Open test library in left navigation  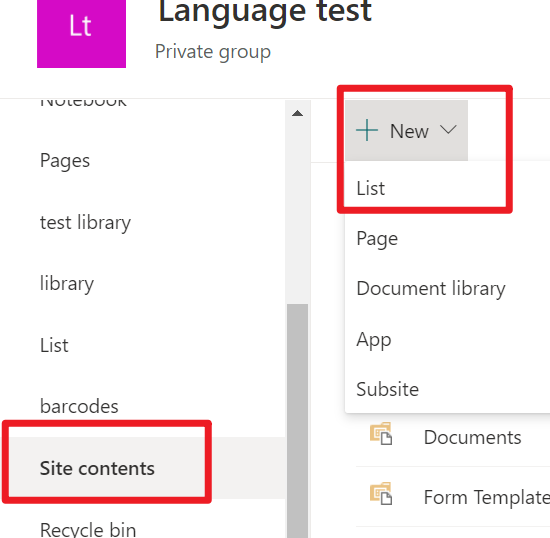click(x=85, y=223)
